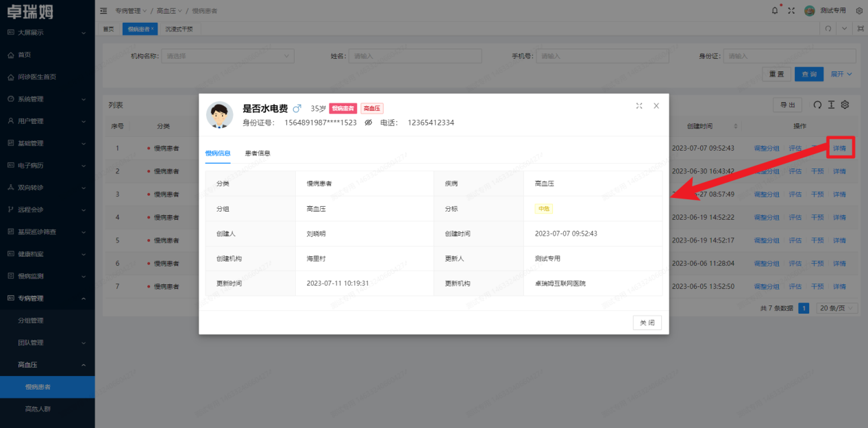Click the refresh icon in tab bar
868x428 pixels.
(828, 29)
